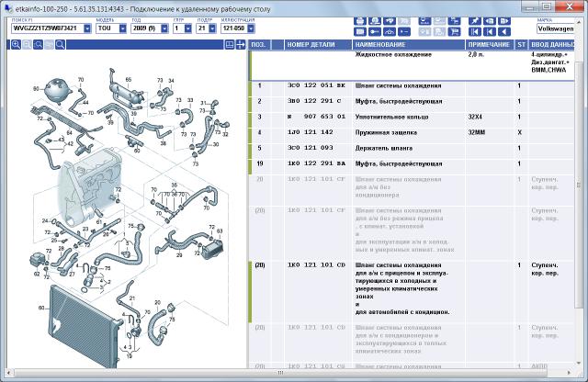Click the plain left-triangle back arrow icon

[x=504, y=32]
